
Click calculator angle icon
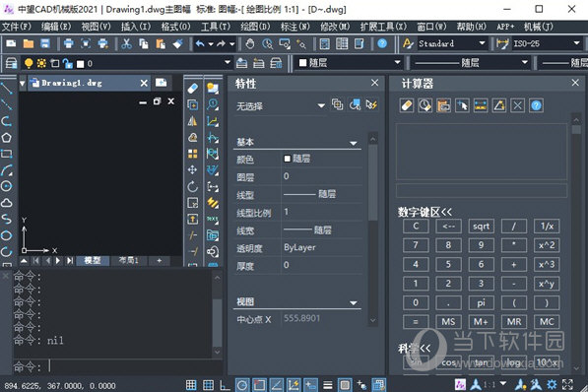(x=499, y=105)
